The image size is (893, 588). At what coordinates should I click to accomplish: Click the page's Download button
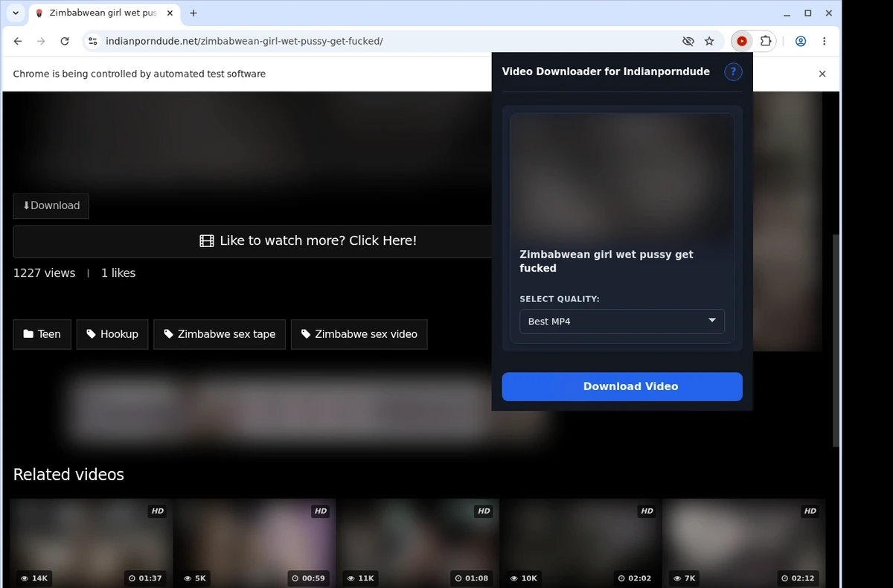51,206
